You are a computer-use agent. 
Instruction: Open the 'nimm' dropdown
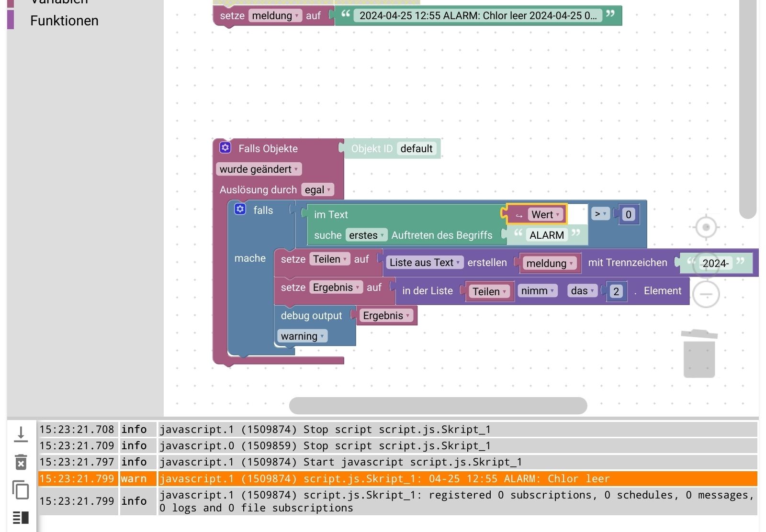point(537,290)
